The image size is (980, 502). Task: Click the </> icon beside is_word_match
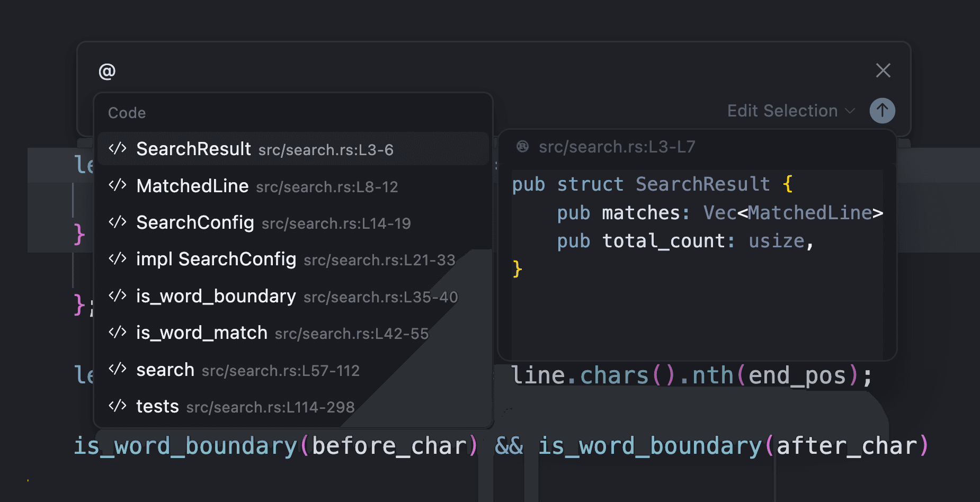pyautogui.click(x=118, y=332)
